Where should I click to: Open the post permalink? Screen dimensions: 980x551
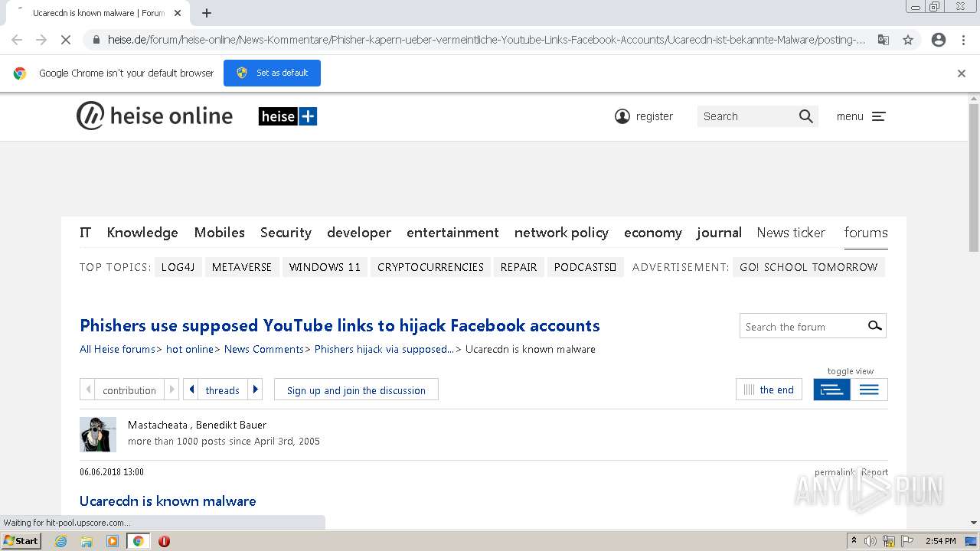(x=834, y=472)
